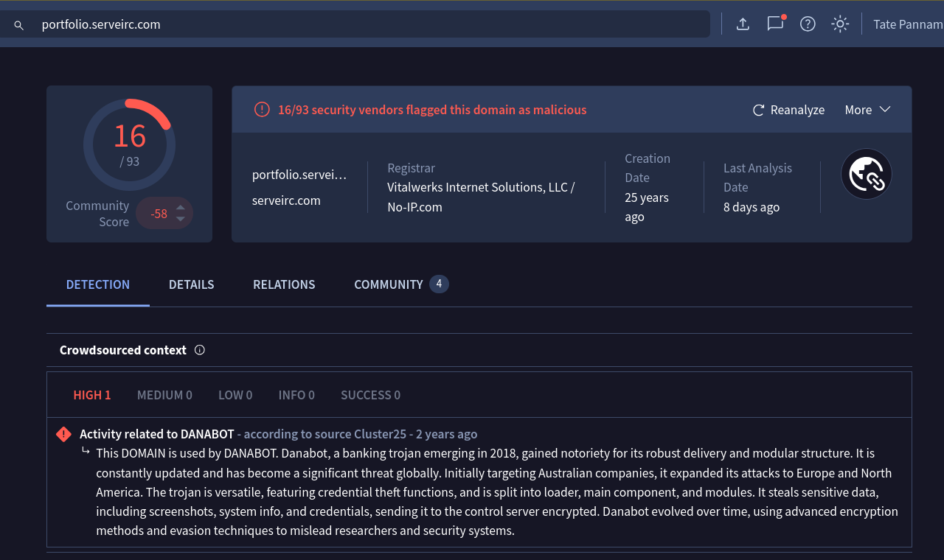
Task: Click the detection score gauge circle
Action: [x=129, y=144]
